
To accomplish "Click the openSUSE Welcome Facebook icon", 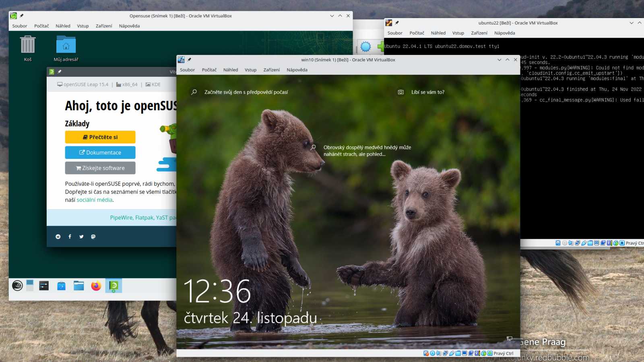I will pos(70,237).
